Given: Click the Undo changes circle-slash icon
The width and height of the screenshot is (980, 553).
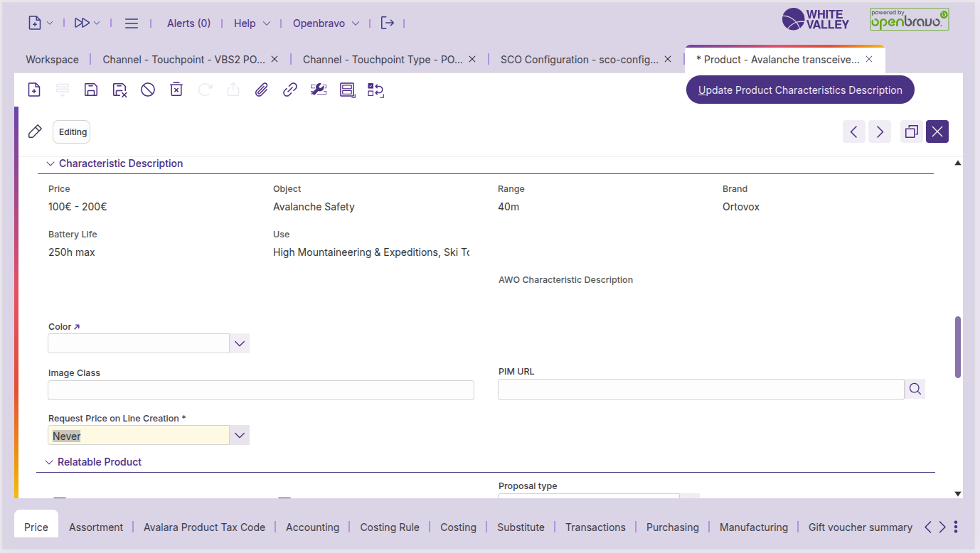Looking at the screenshot, I should [148, 90].
